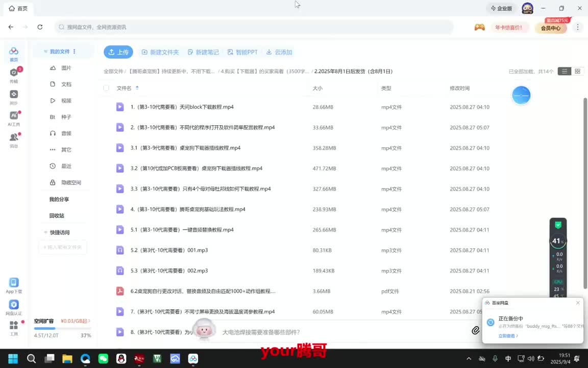Expand the 快捷访问 section

[x=45, y=233]
